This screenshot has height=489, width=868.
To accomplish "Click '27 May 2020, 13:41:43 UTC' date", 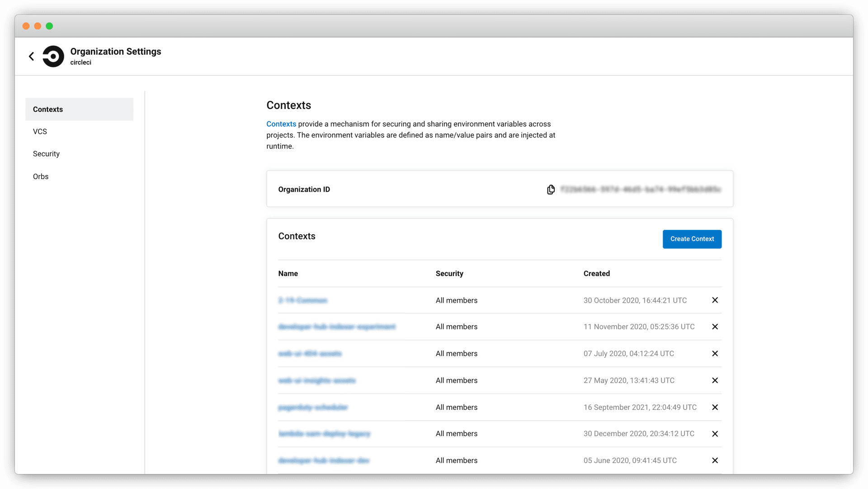I will 629,380.
